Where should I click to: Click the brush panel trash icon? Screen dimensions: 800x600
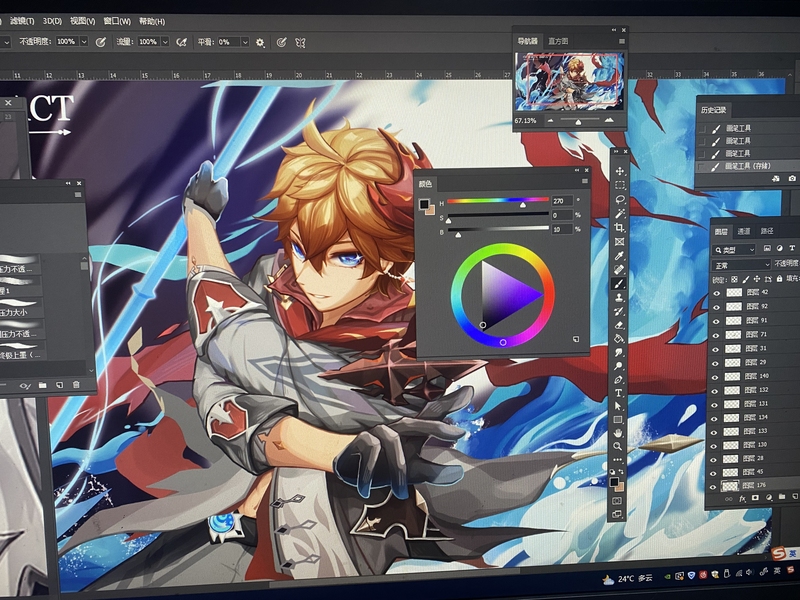click(76, 385)
